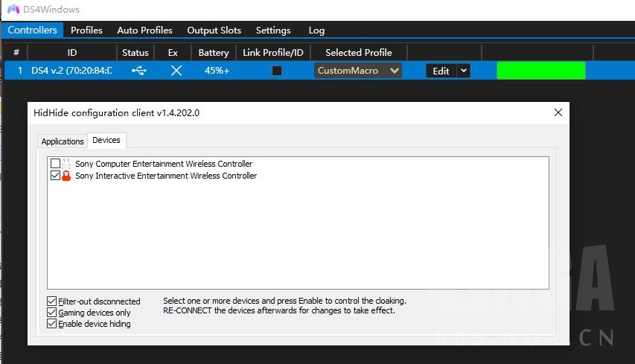This screenshot has height=364, width=635.
Task: Close the HidHide configuration client dialog
Action: (558, 112)
